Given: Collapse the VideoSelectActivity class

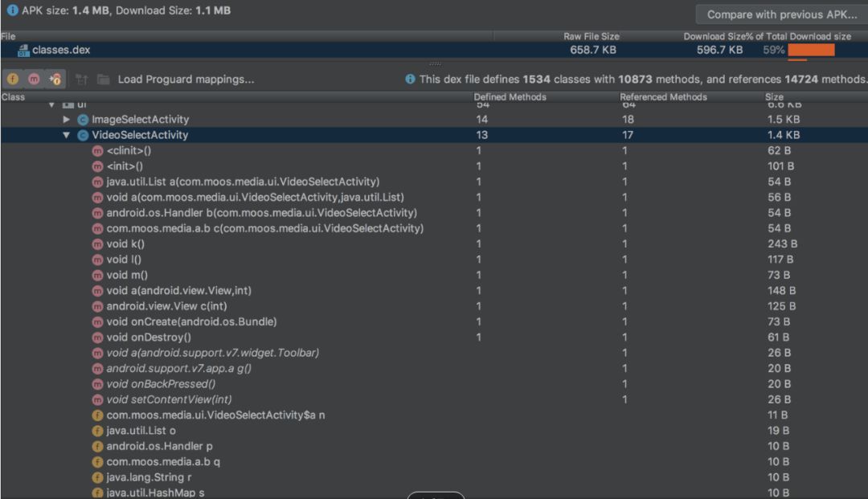Looking at the screenshot, I should (66, 135).
